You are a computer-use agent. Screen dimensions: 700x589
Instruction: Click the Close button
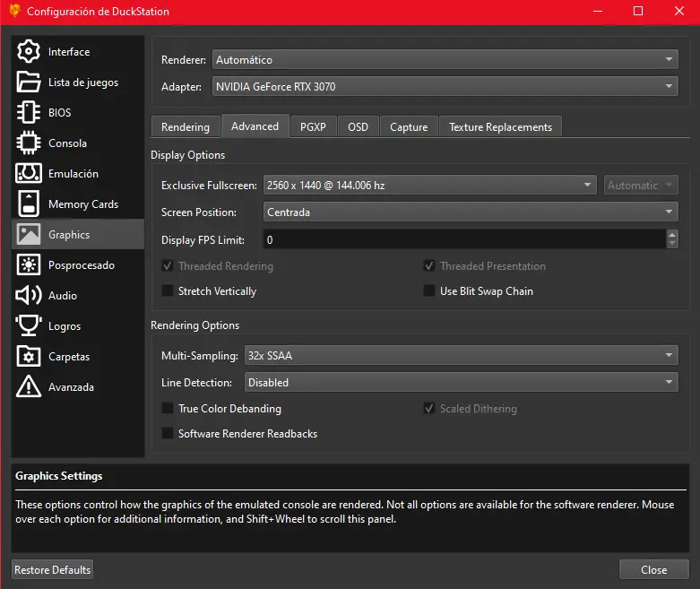click(653, 570)
